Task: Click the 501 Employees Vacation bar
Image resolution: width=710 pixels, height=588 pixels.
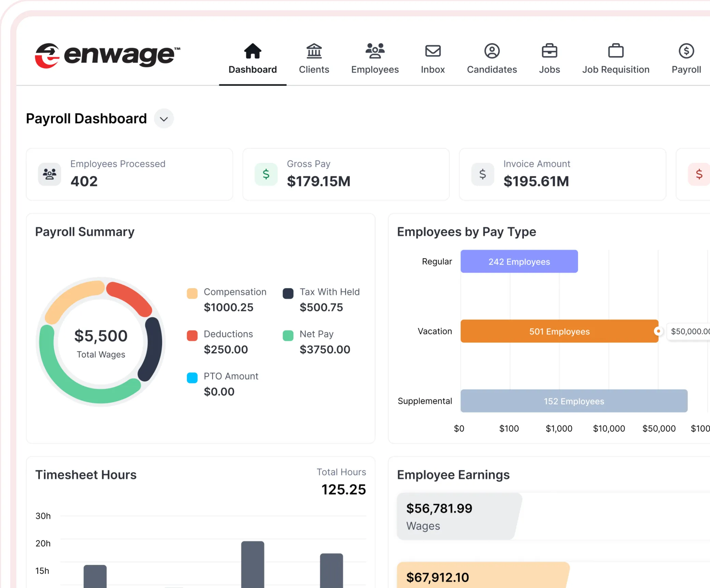Action: pyautogui.click(x=559, y=331)
